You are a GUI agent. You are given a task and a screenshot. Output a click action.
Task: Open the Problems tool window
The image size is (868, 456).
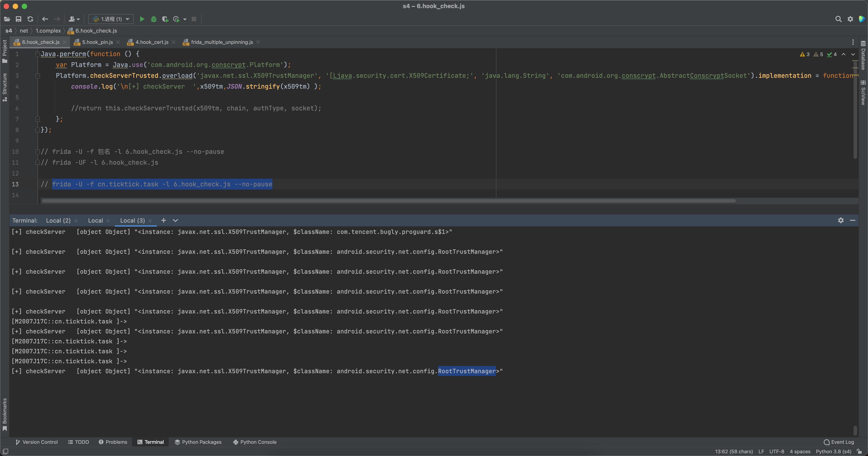113,442
